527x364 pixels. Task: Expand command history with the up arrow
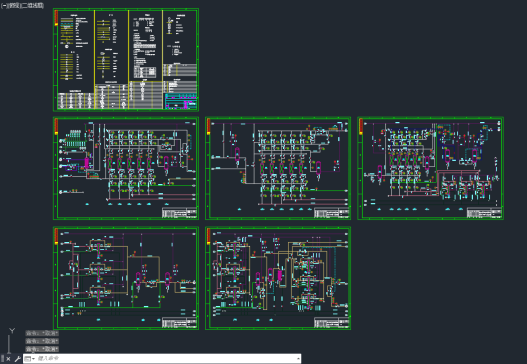(298, 359)
